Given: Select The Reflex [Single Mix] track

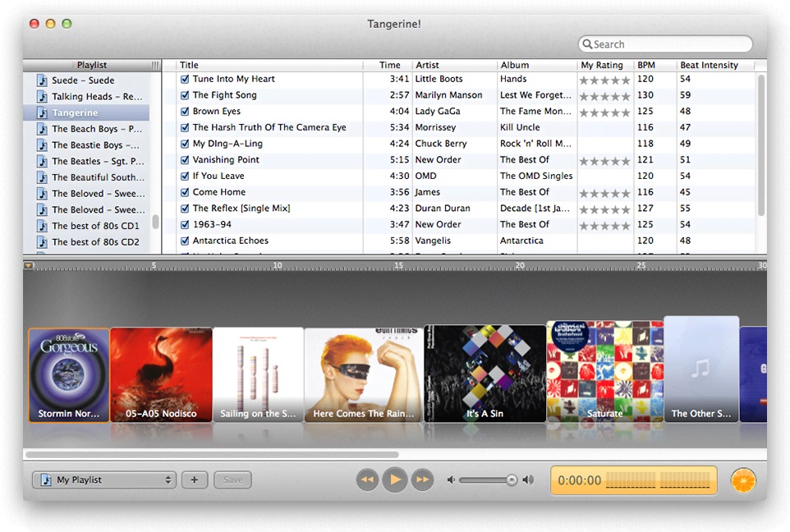Looking at the screenshot, I should (x=241, y=208).
